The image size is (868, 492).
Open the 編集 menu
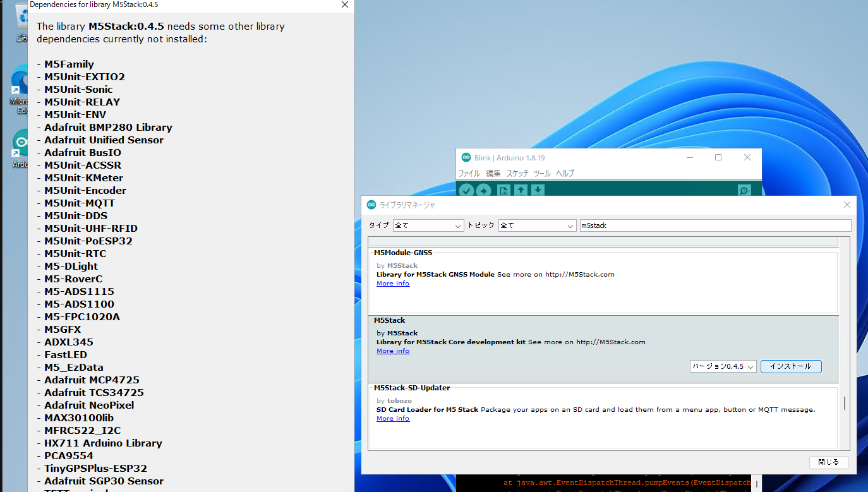[x=493, y=173]
